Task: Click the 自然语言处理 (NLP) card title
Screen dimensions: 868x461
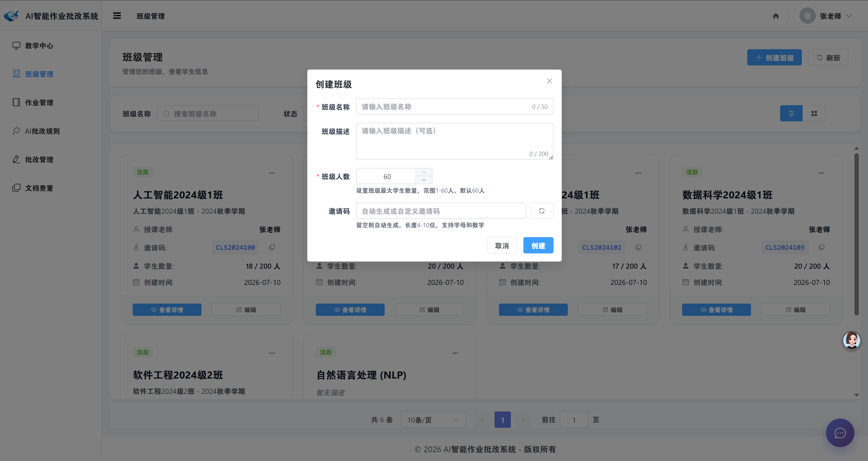Action: [x=361, y=375]
